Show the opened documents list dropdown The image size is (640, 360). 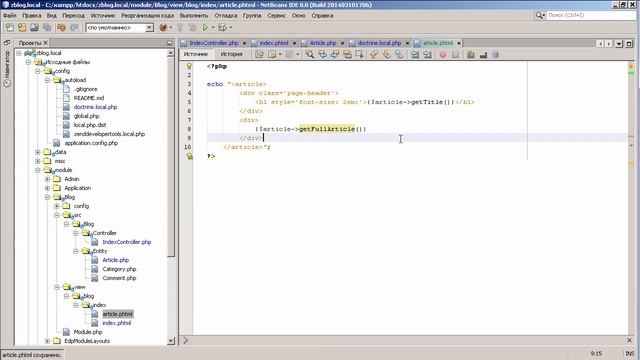[619, 44]
